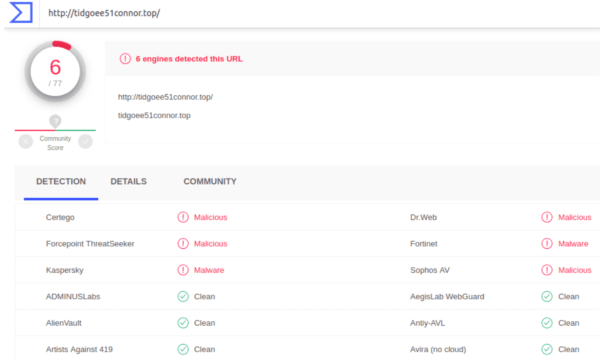Click the tidgoee51connor.top domain text

[x=154, y=116]
